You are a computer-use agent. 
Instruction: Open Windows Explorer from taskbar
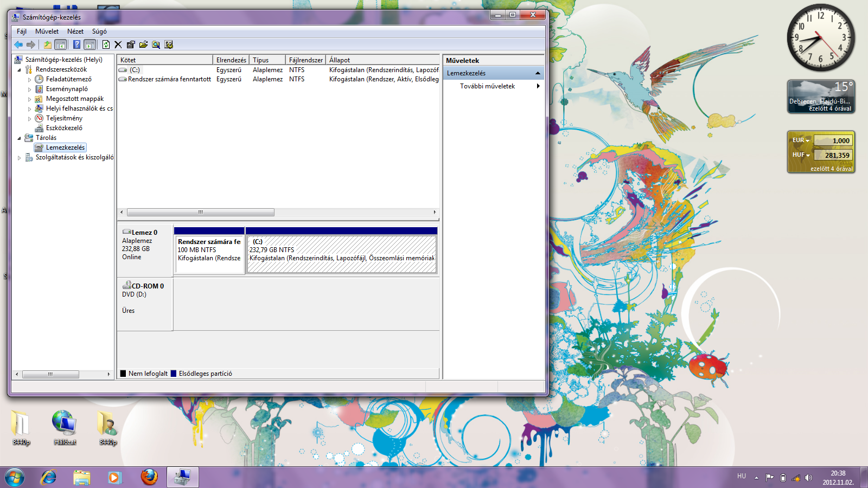point(82,477)
